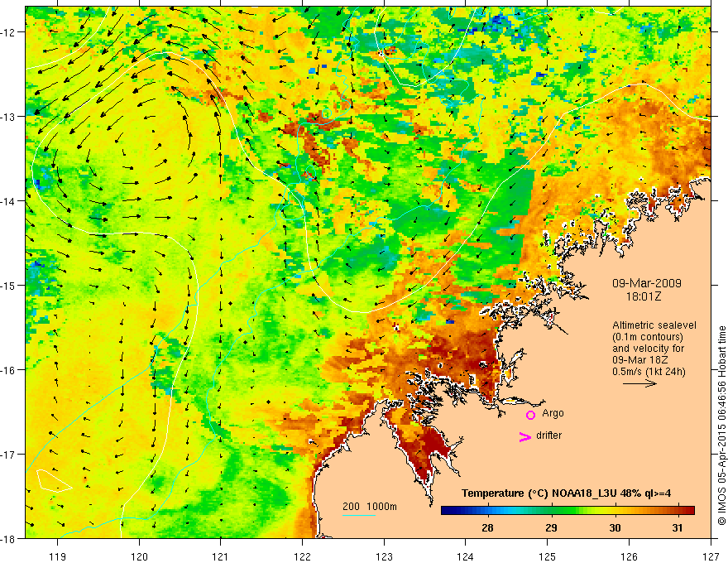Click the date text 09-Mar-2009

[x=647, y=283]
